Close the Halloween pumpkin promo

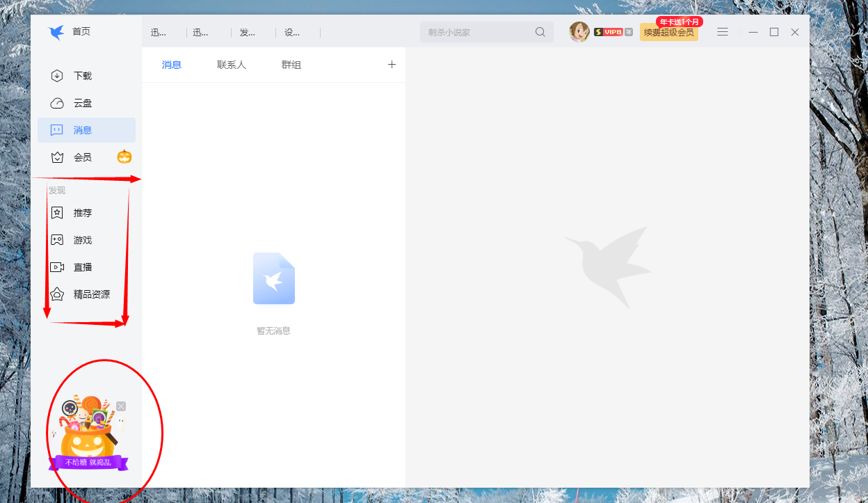[121, 406]
